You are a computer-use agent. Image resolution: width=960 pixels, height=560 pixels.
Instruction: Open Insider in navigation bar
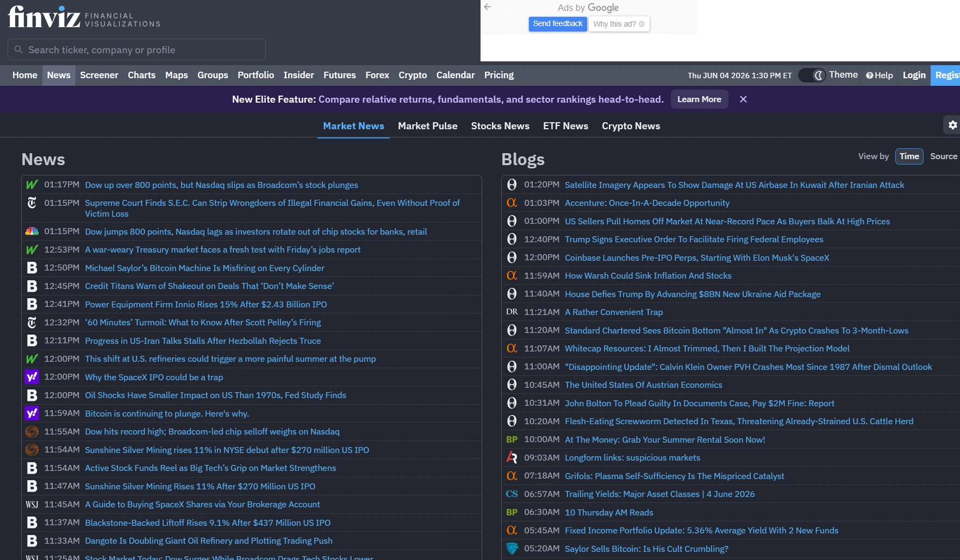click(x=298, y=75)
